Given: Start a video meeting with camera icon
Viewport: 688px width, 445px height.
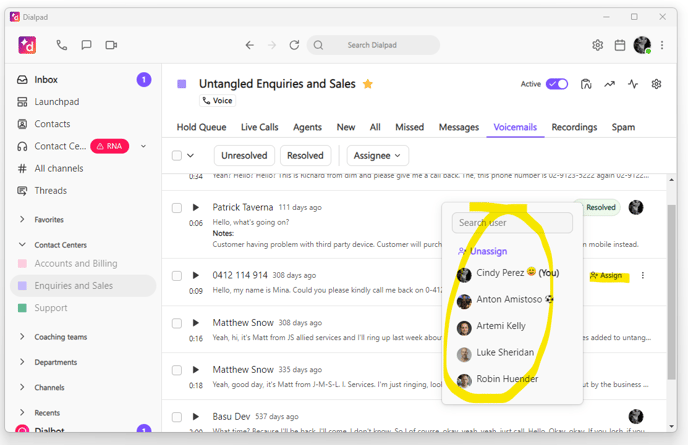Looking at the screenshot, I should point(111,45).
